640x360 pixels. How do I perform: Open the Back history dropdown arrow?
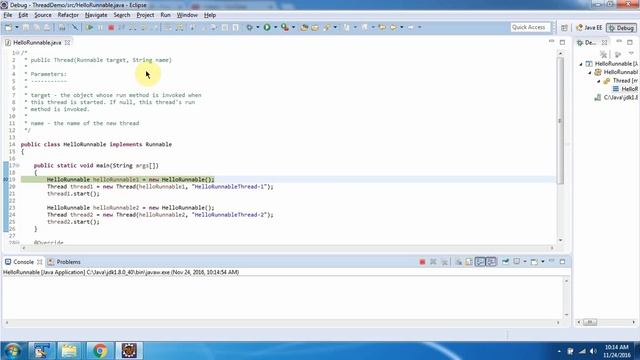402,27
